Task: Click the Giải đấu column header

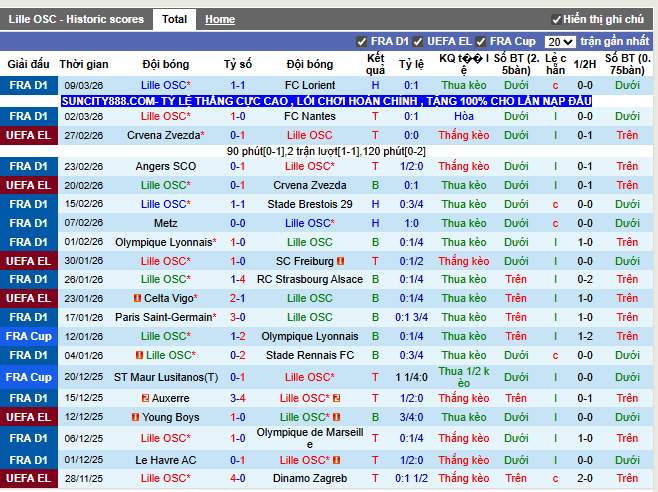Action: (x=29, y=64)
